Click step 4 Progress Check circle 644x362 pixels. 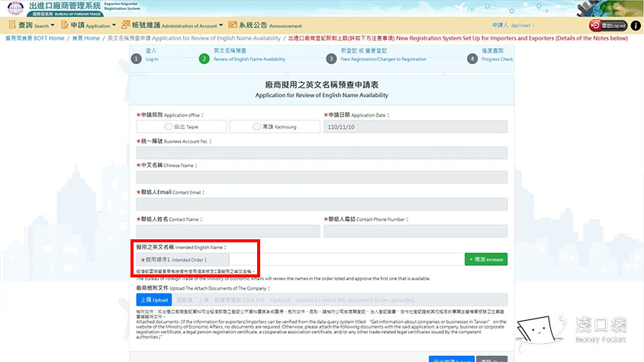(472, 59)
